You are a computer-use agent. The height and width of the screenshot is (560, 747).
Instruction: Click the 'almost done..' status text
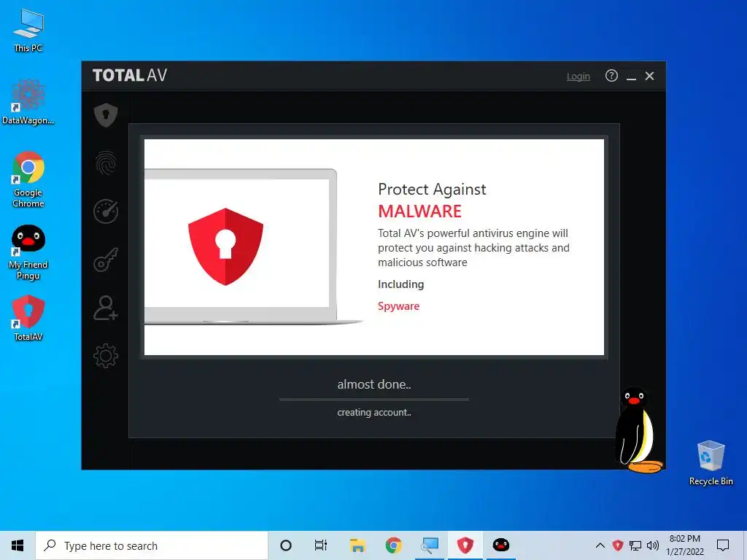374,384
